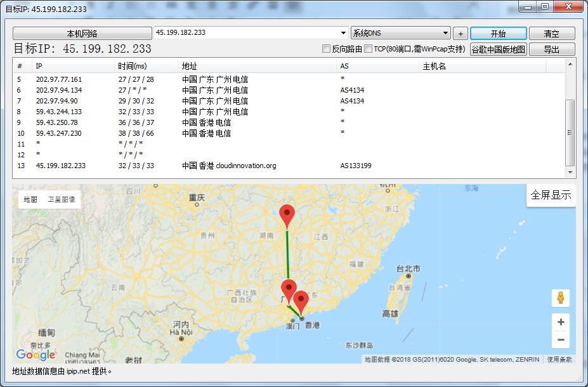Open 使用条款 terms link on the map
This screenshot has width=588, height=387.
pyautogui.click(x=559, y=360)
